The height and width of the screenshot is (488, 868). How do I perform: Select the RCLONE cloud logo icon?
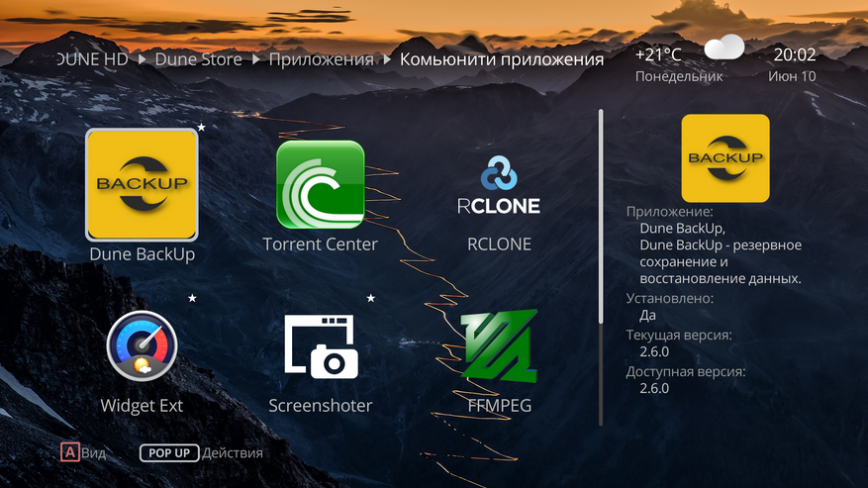click(499, 185)
